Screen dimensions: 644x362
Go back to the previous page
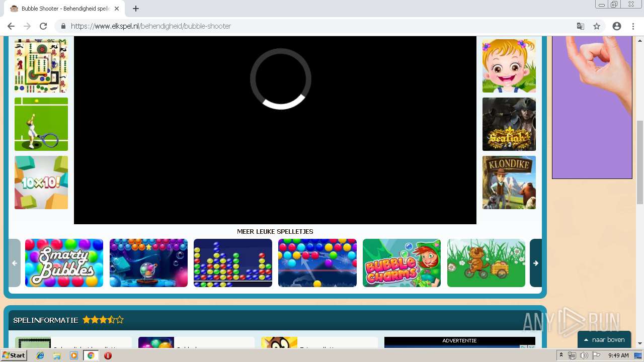click(11, 26)
